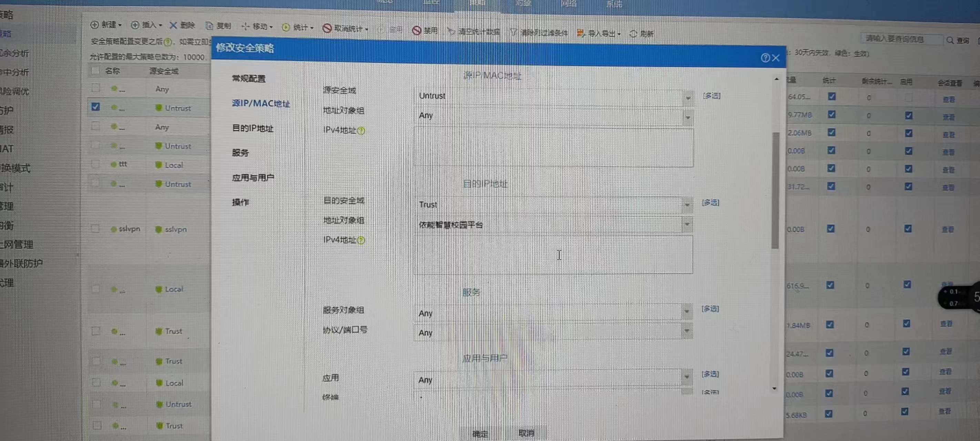Click the 查询 search magnifier icon

pos(950,40)
